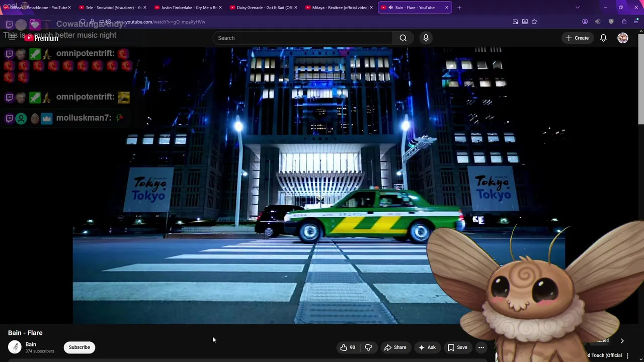
Task: Click the 374 subscribers text
Action: [40, 351]
